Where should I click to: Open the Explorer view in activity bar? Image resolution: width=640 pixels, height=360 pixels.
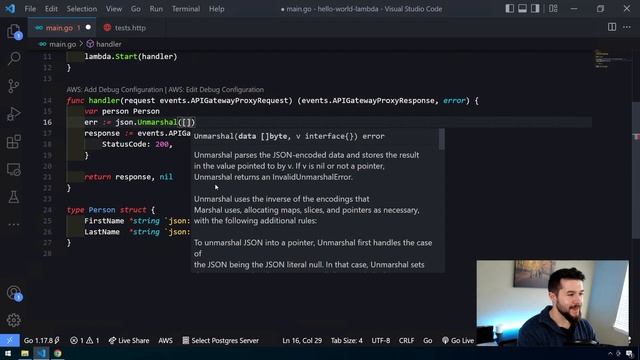coord(14,31)
